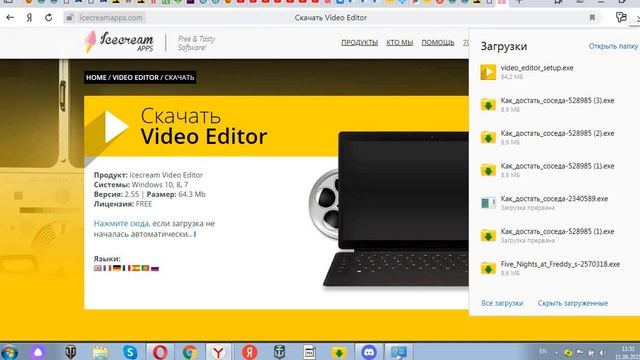The image size is (640, 360).
Task: Select the Portuguese flag language
Action: coord(145,268)
